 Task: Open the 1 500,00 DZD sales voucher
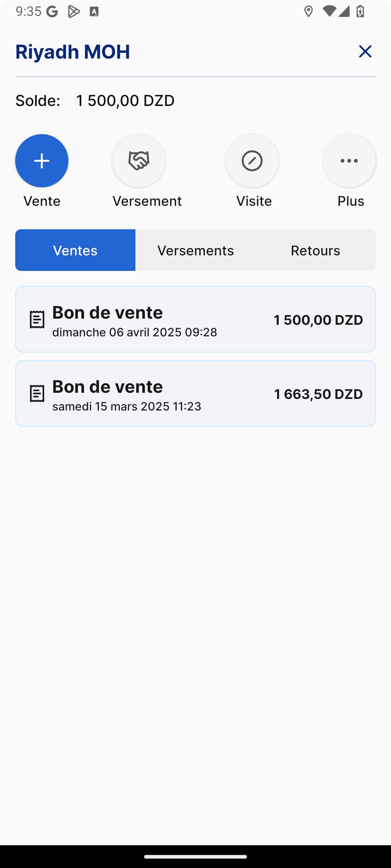pyautogui.click(x=195, y=319)
